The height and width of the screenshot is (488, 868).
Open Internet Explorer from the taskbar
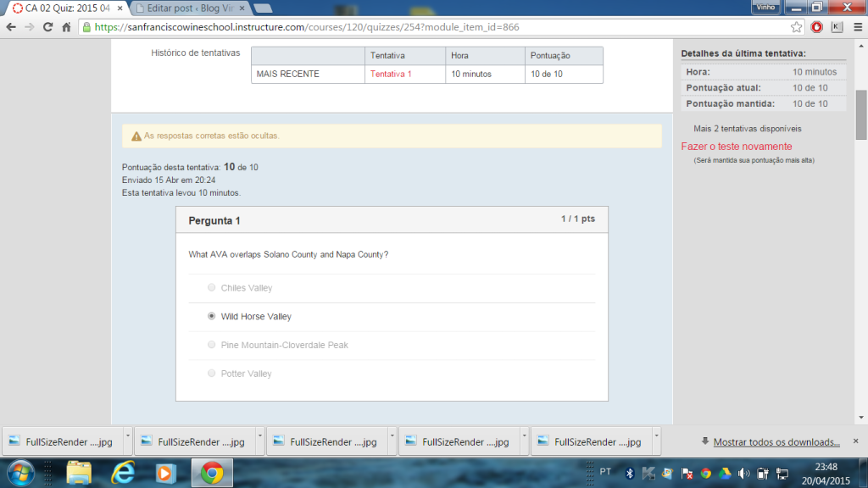click(123, 472)
